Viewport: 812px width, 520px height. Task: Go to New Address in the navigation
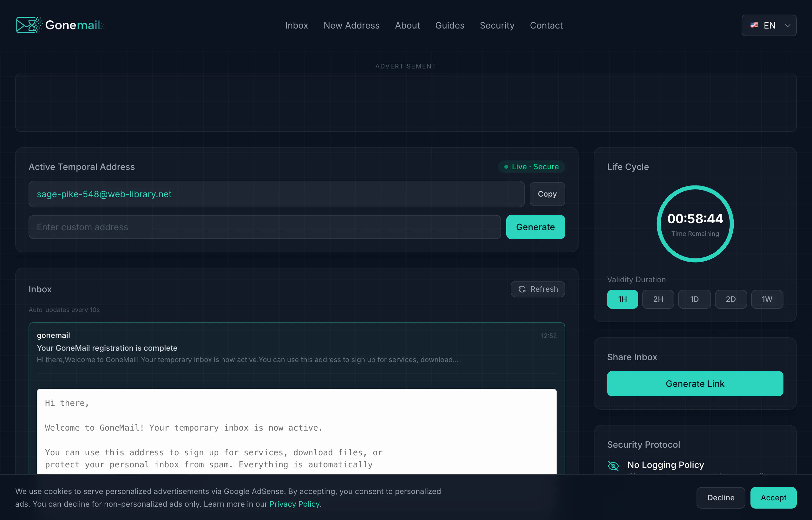point(352,25)
